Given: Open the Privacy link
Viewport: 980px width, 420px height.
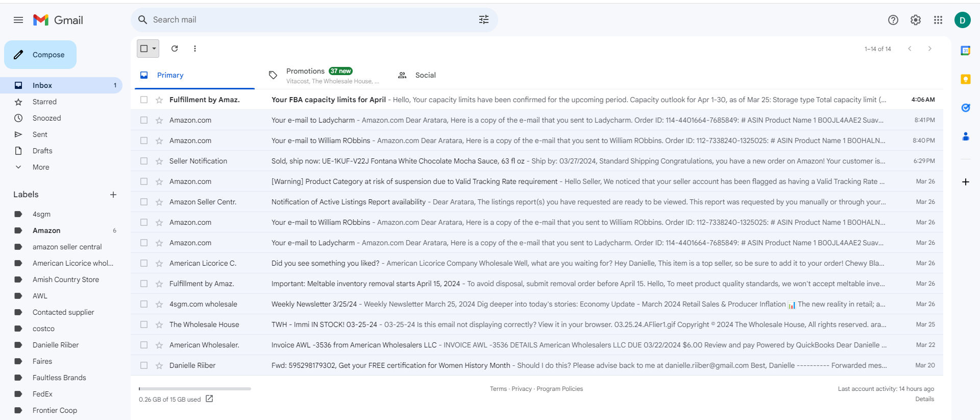Looking at the screenshot, I should [522, 389].
